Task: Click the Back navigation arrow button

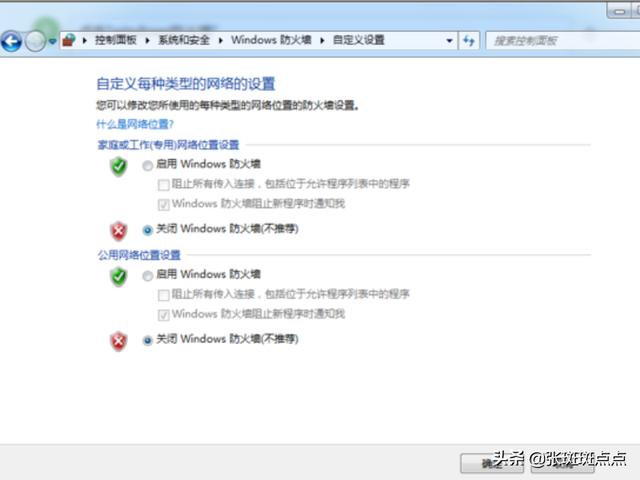Action: point(11,41)
